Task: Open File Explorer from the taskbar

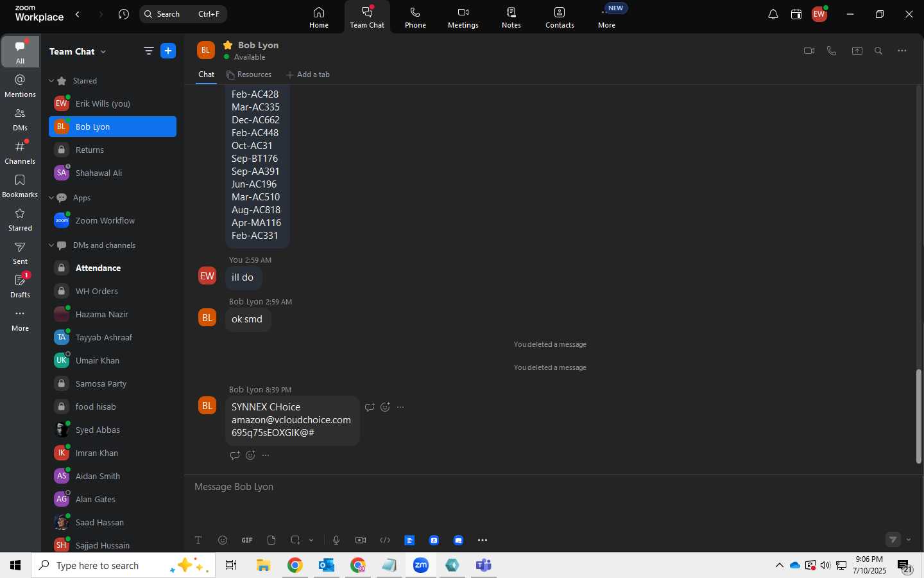Action: (264, 566)
